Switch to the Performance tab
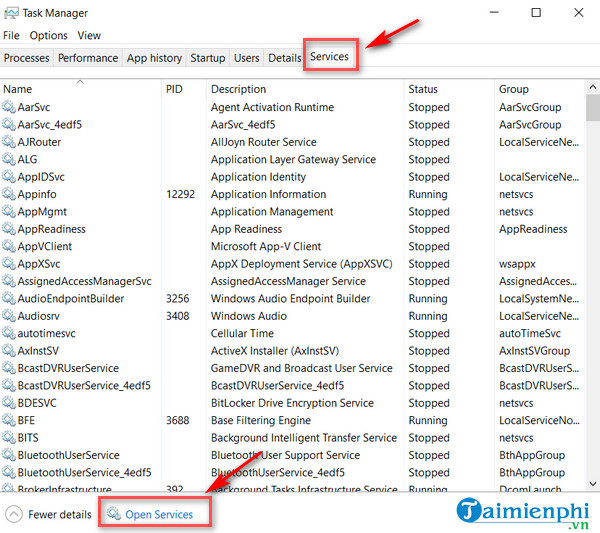This screenshot has width=600, height=533. pyautogui.click(x=88, y=58)
